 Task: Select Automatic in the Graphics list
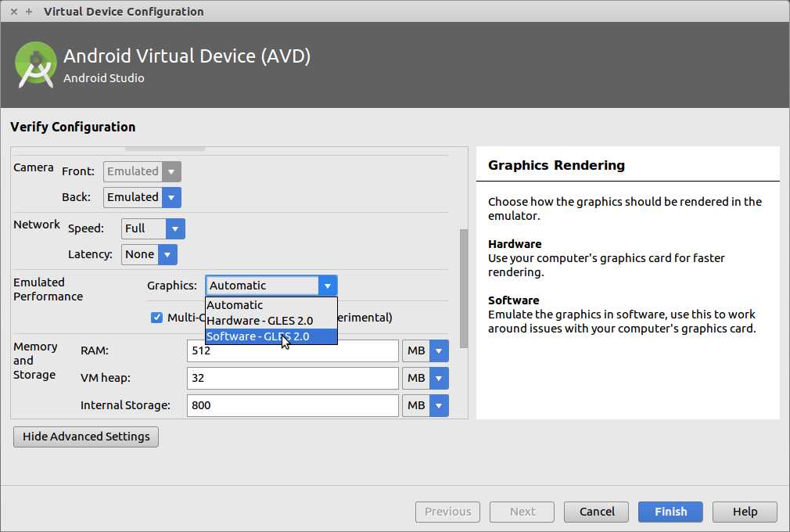point(271,305)
